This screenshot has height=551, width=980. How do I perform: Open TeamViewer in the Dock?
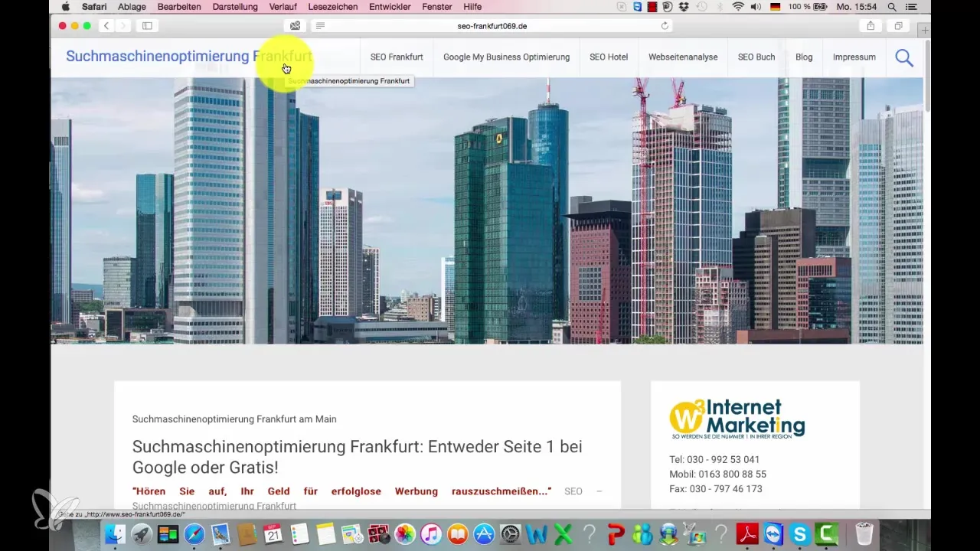pos(775,533)
